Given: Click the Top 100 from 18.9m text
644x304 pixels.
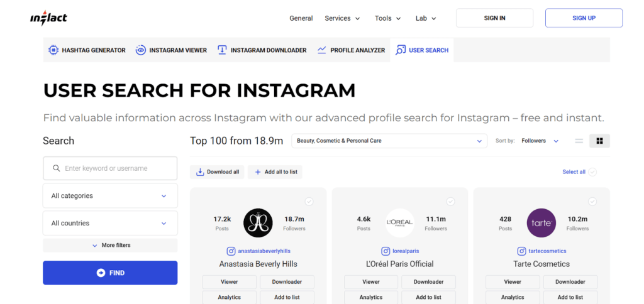Looking at the screenshot, I should click(236, 141).
